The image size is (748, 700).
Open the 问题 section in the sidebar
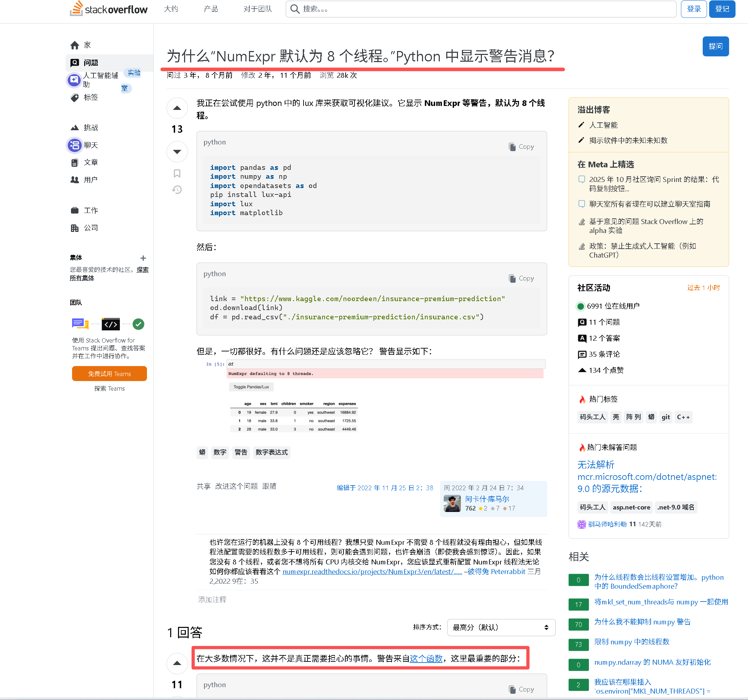coord(91,62)
